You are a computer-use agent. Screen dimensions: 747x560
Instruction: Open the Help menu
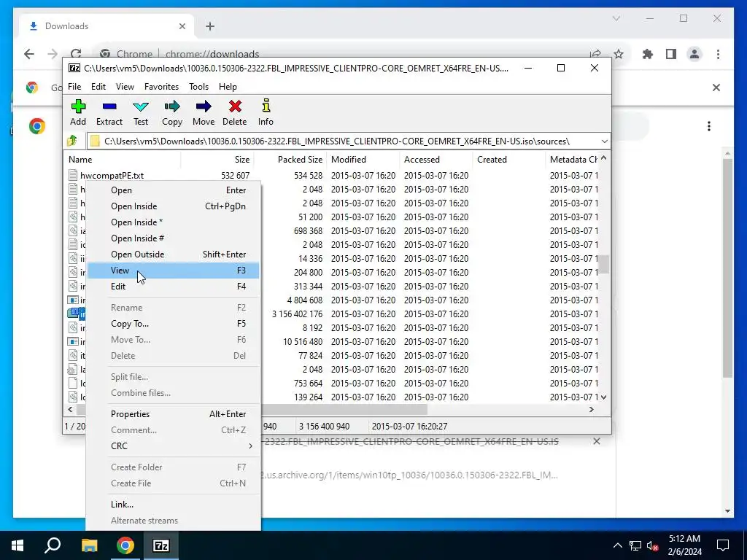click(x=228, y=87)
